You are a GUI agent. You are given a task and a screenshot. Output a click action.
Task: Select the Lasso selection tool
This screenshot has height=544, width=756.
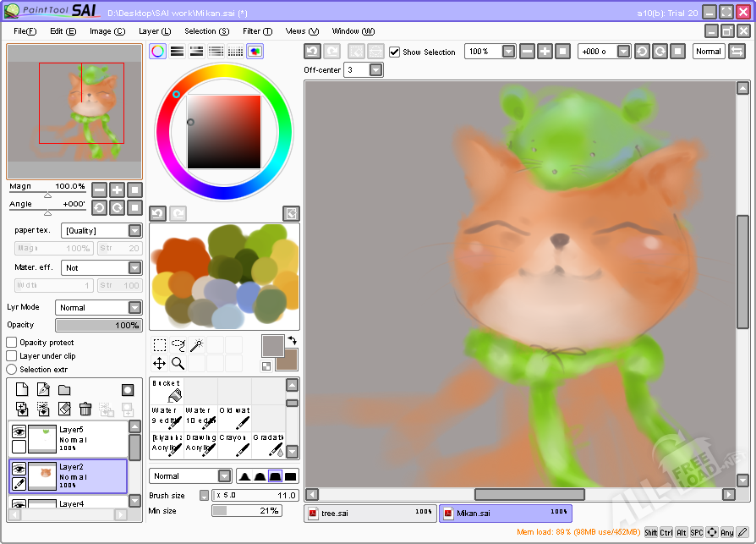178,345
